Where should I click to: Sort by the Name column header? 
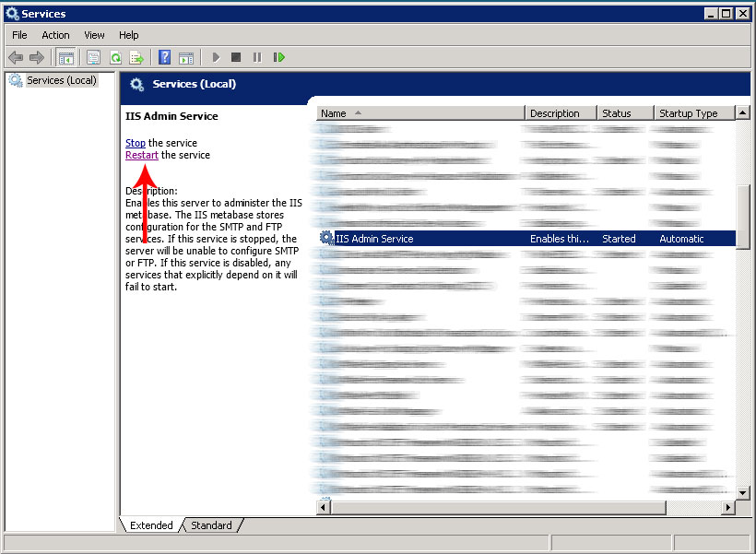click(x=419, y=113)
